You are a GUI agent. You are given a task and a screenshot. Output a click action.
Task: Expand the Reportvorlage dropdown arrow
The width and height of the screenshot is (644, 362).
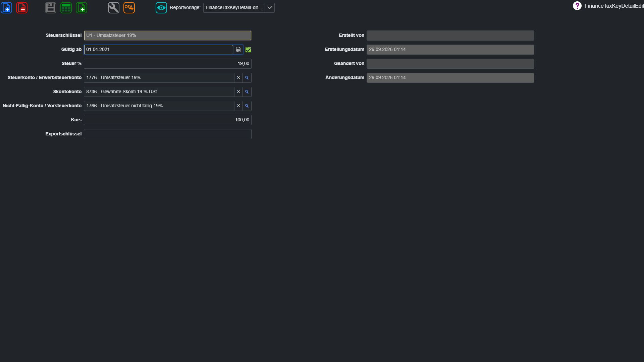tap(270, 8)
